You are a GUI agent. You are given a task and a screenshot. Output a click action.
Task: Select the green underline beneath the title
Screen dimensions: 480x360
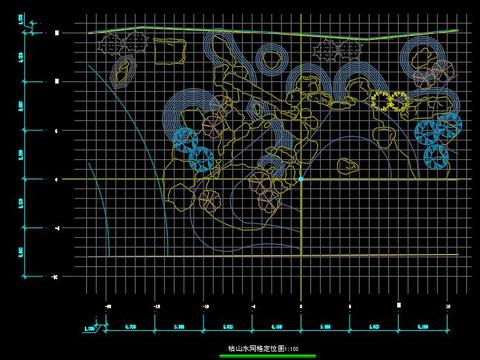click(x=267, y=356)
